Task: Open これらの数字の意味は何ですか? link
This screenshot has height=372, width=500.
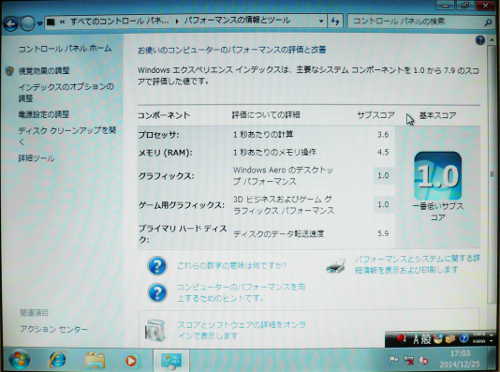Action: [231, 266]
